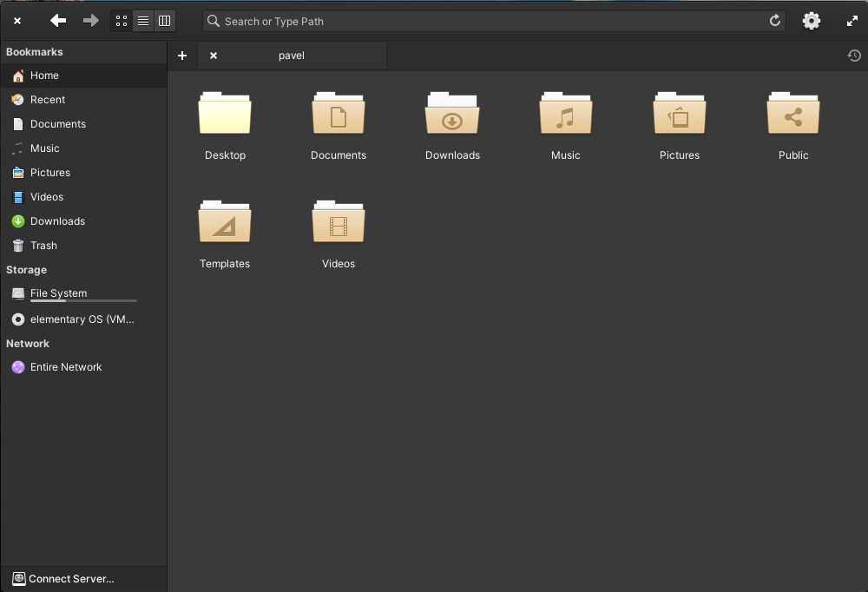Open the settings gear menu
Viewport: 868px width, 592px height.
click(811, 20)
